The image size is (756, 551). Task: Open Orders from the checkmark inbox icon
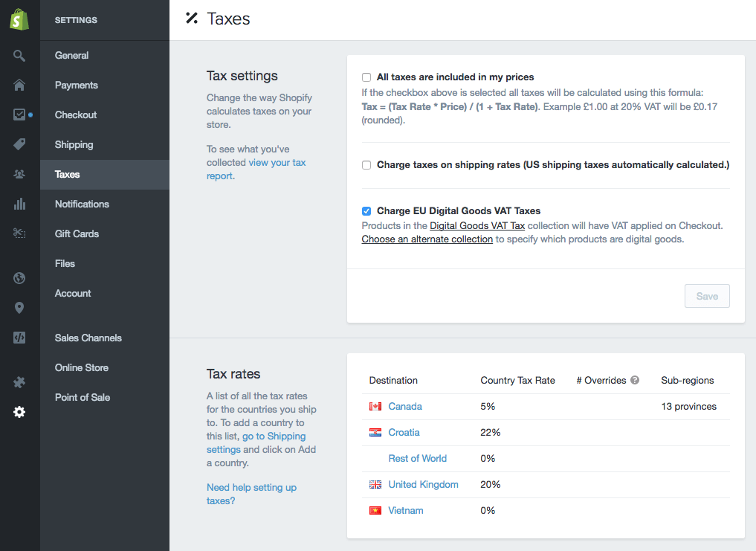19,115
